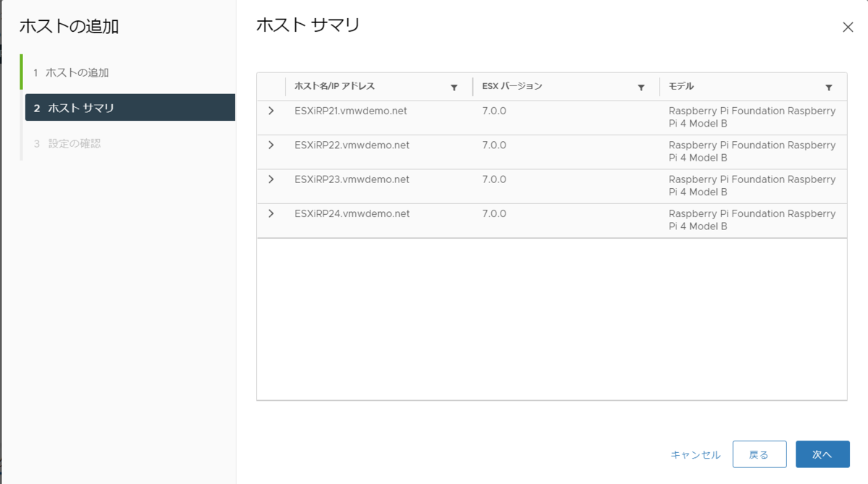868x484 pixels.
Task: Expand details for ESXiRP21.vmwdemo.net
Action: pos(271,111)
